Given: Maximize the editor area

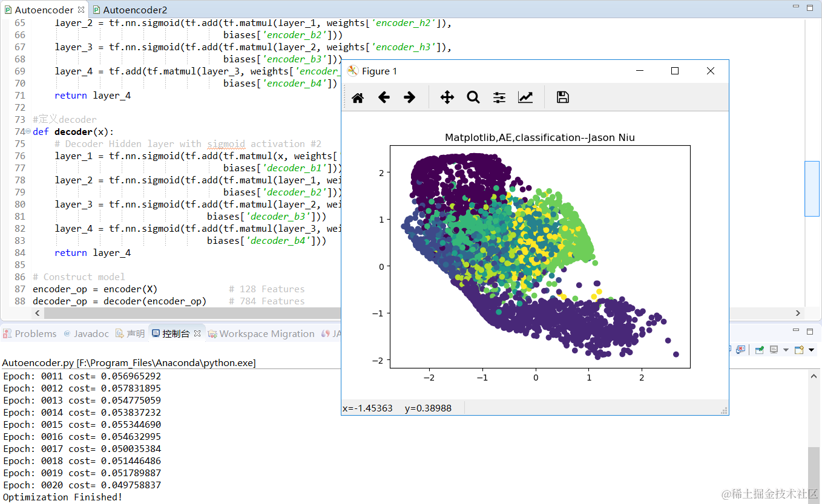Looking at the screenshot, I should click(x=810, y=8).
